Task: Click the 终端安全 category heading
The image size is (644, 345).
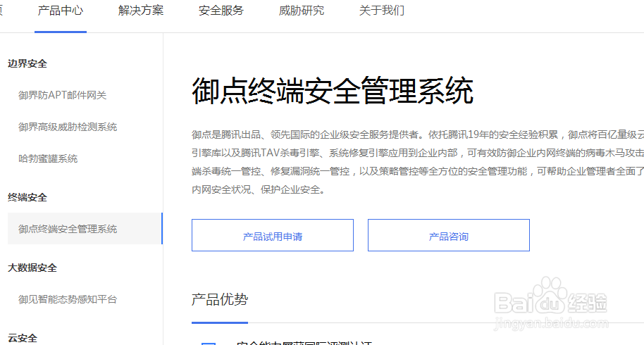Action: click(x=27, y=197)
